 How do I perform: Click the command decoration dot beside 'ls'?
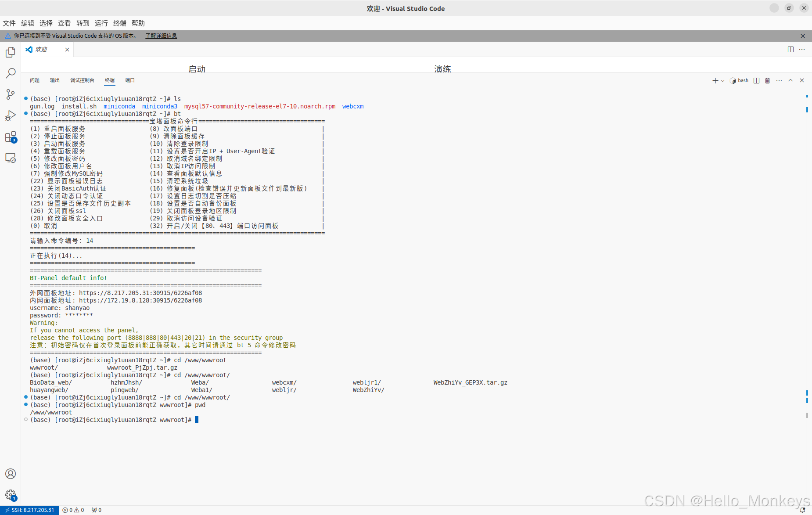click(26, 98)
